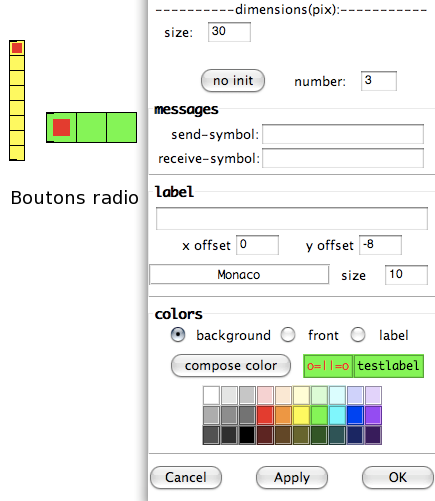
Task: Pick the bright purple color swatch
Action: [373, 415]
